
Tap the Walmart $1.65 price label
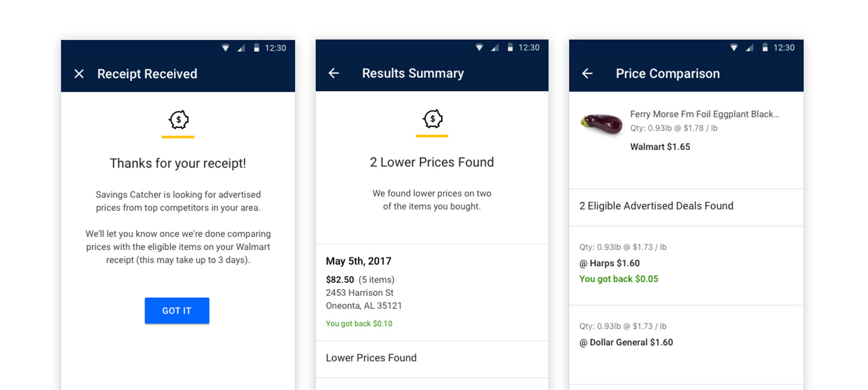click(660, 147)
